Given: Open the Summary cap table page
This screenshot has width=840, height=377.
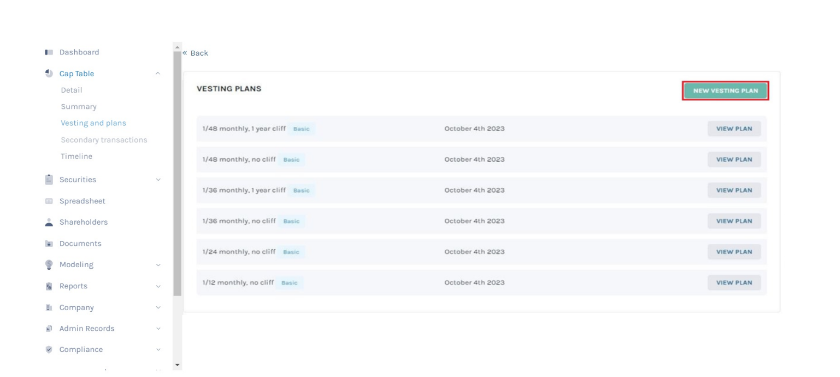Looking at the screenshot, I should click(79, 107).
